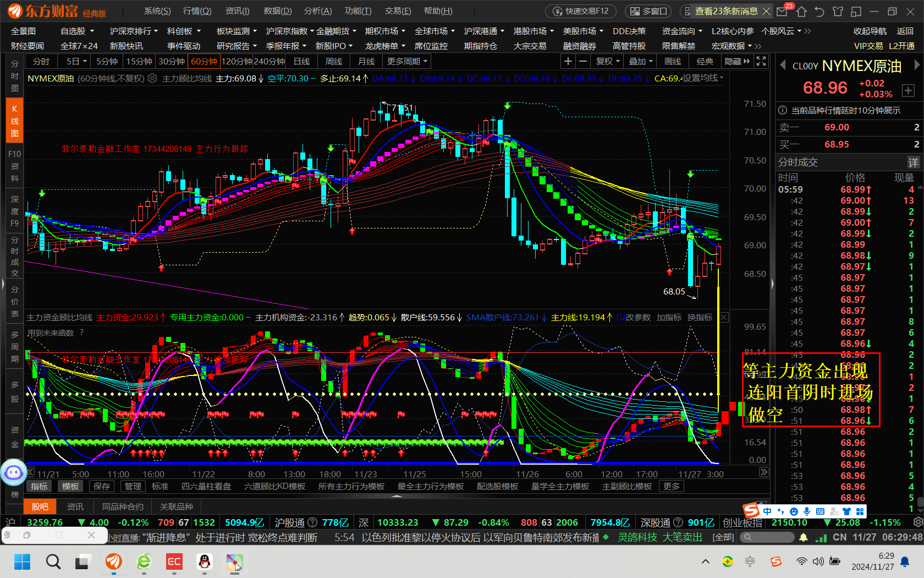
Task: Click the yellow alert bell icon
Action: [804, 537]
